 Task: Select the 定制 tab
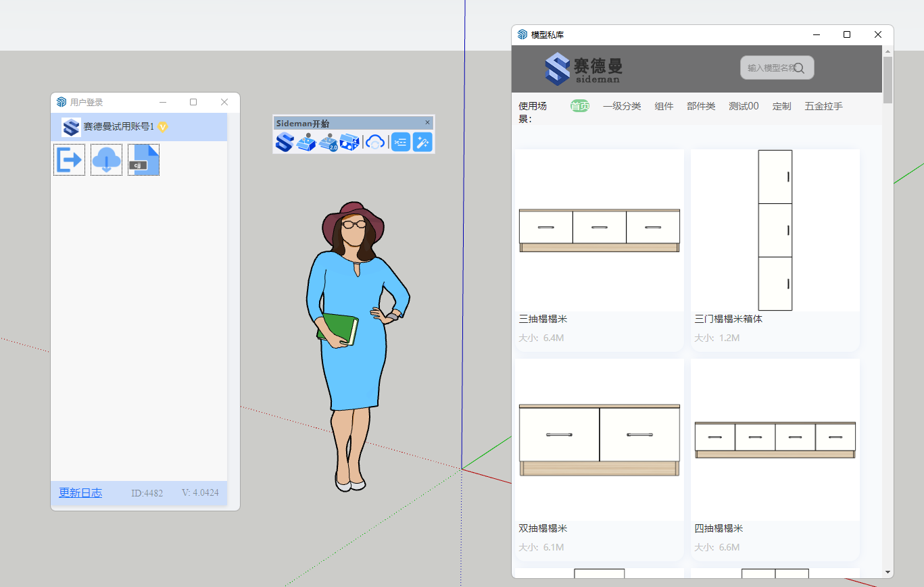781,106
